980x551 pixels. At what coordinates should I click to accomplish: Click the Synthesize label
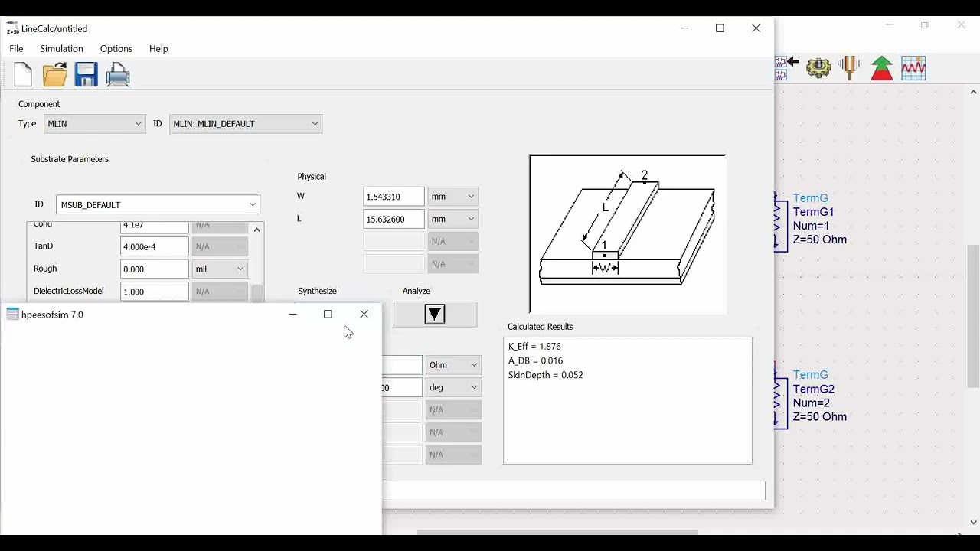pos(317,291)
